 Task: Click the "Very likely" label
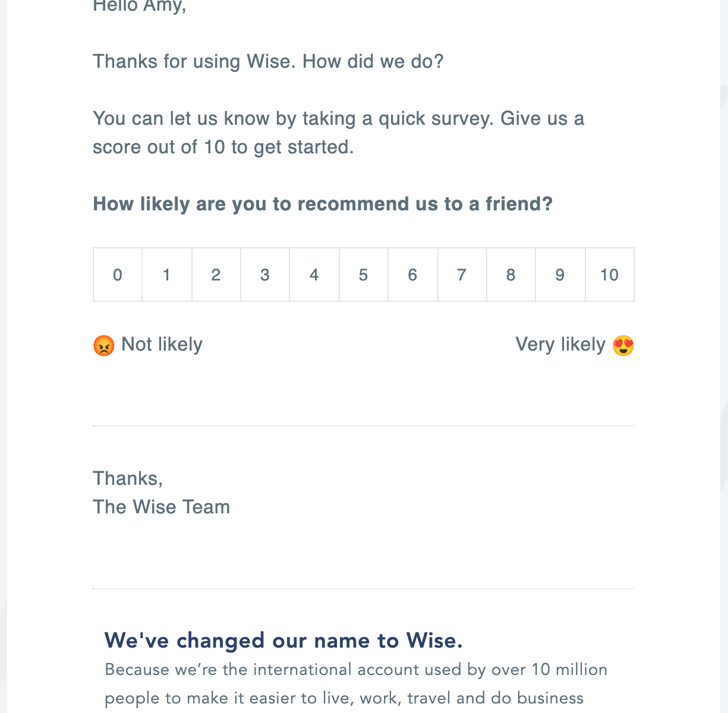click(x=560, y=345)
